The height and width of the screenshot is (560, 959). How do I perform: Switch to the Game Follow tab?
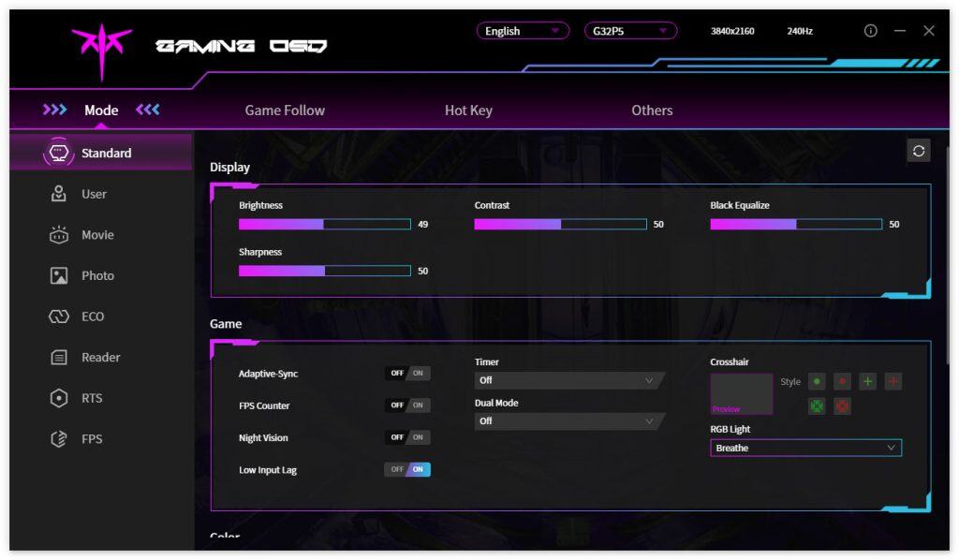point(285,111)
